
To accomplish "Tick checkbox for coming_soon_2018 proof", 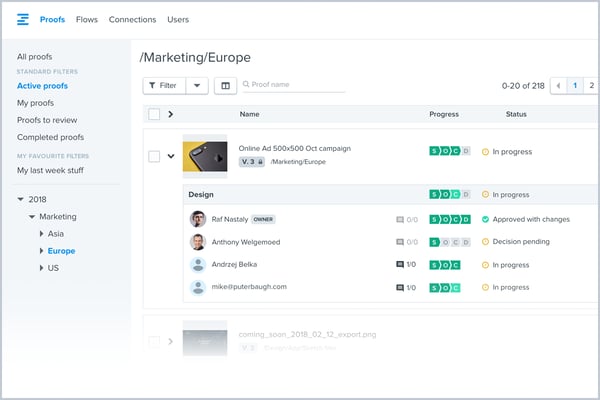I will [154, 342].
